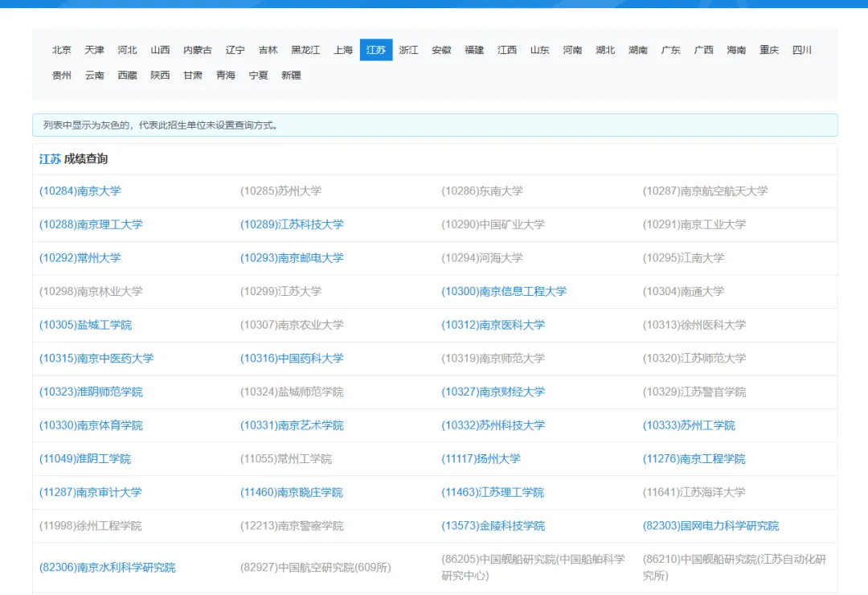The width and height of the screenshot is (868, 595).
Task: Click the (11049)淮阴工学院 link
Action: (84, 459)
